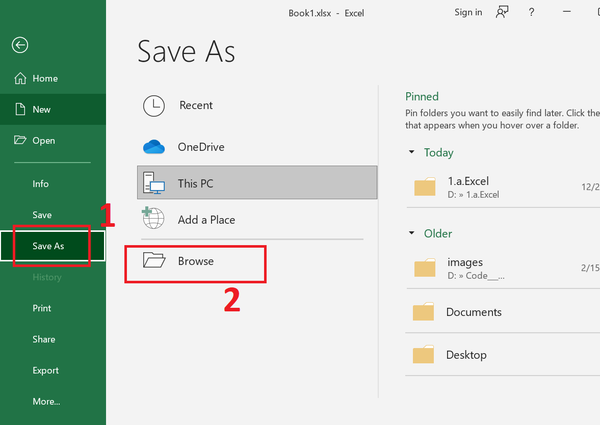Click the Sign in link
600x425 pixels.
click(468, 12)
